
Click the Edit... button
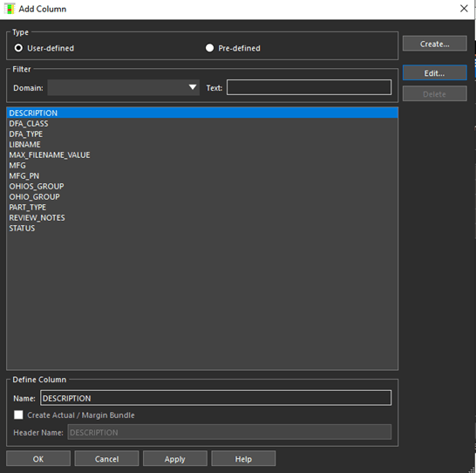click(x=434, y=73)
